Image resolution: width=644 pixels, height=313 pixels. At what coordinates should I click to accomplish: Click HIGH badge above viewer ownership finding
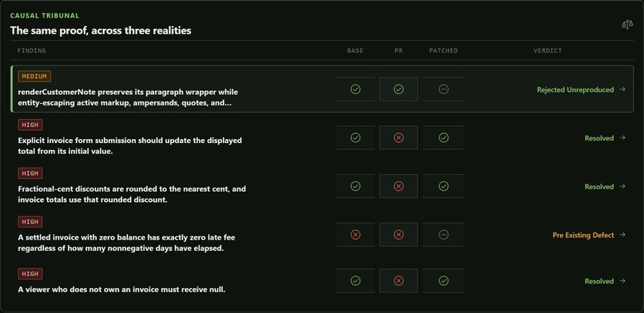pyautogui.click(x=30, y=274)
